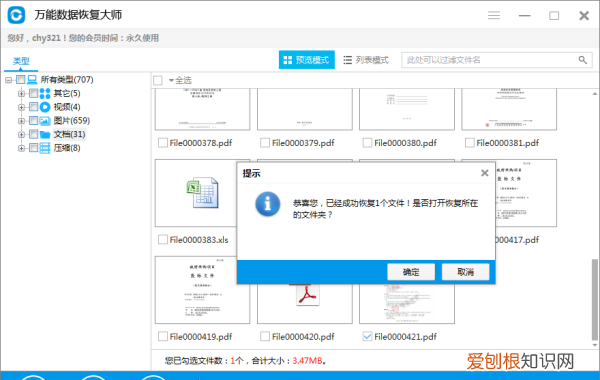Click the 视频 play icon
600x380 pixels.
coord(45,107)
